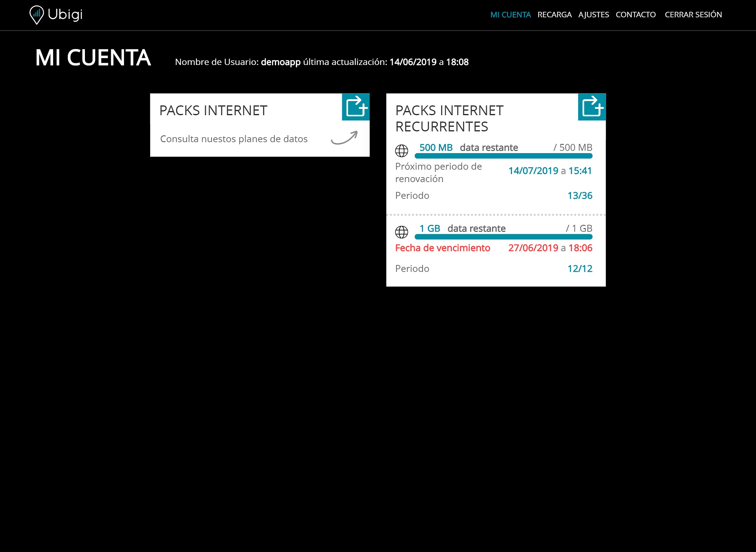Click 'Próximo periodo de renovación' label
Screen dimensions: 756x552
[x=439, y=173]
